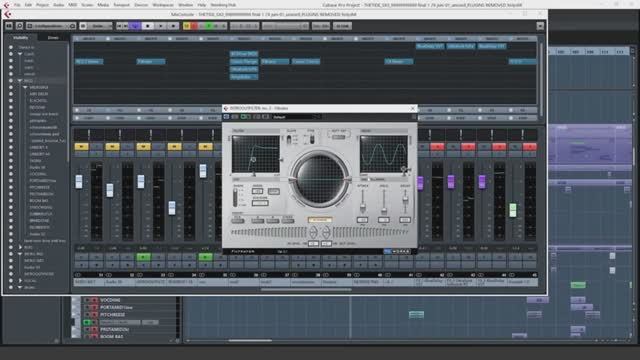Viewport: 640px width, 360px height.
Task: Click the Hold slider in Filtrator
Action: coord(384,202)
